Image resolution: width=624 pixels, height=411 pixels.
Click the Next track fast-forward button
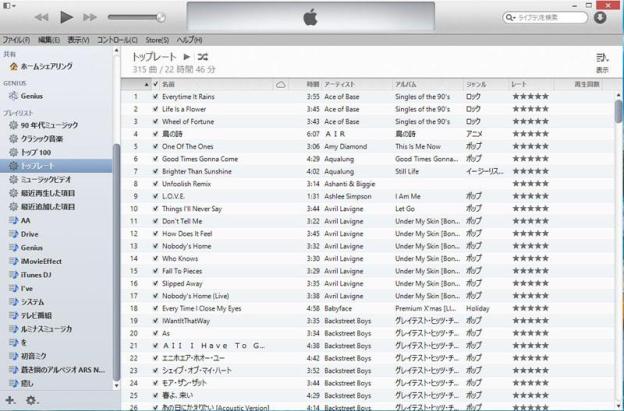click(90, 18)
